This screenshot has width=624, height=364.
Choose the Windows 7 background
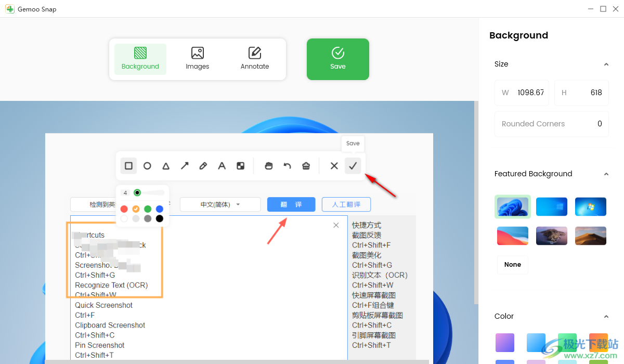click(591, 206)
